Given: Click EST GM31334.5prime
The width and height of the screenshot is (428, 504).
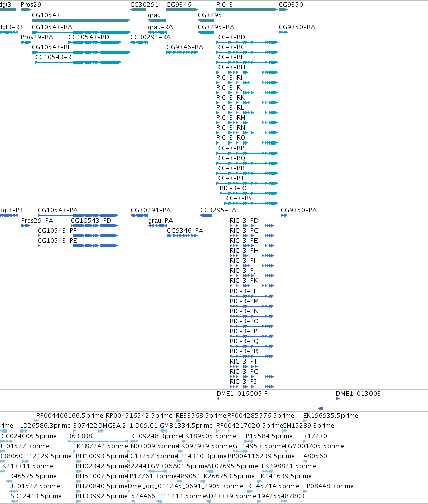Looking at the screenshot, I should click(x=186, y=426).
